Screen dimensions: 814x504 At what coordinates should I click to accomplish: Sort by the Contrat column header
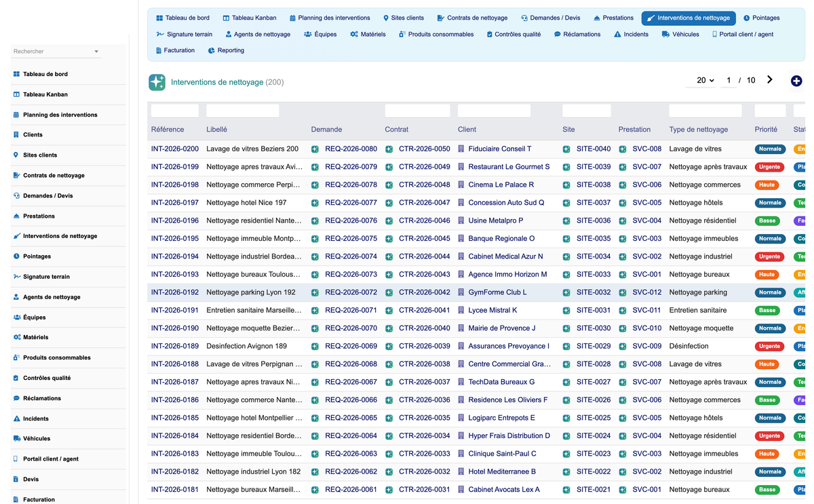[397, 130]
